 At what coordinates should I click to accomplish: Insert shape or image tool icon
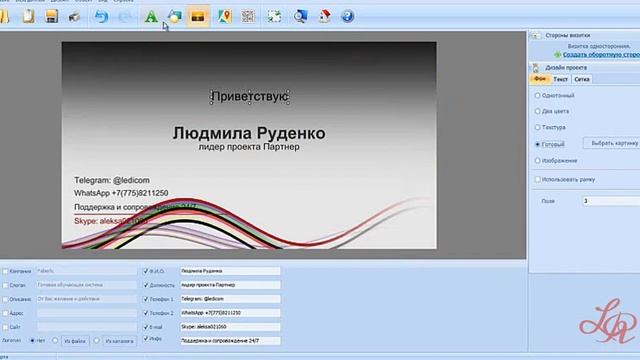coord(175,17)
